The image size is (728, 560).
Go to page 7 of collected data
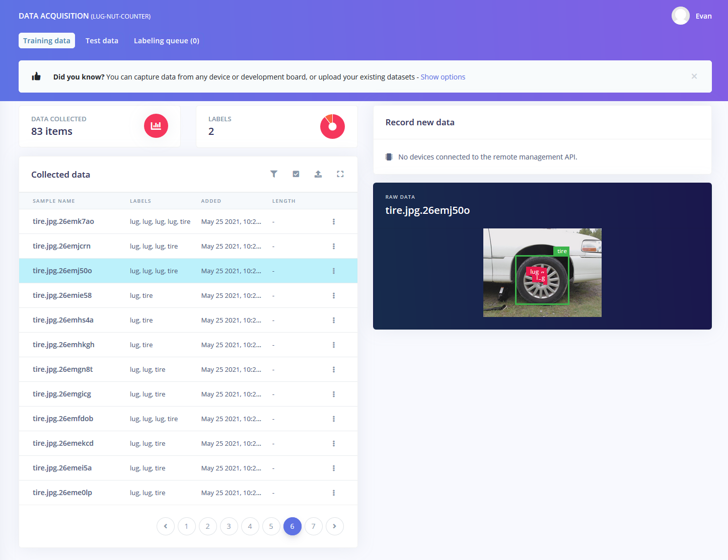point(314,526)
